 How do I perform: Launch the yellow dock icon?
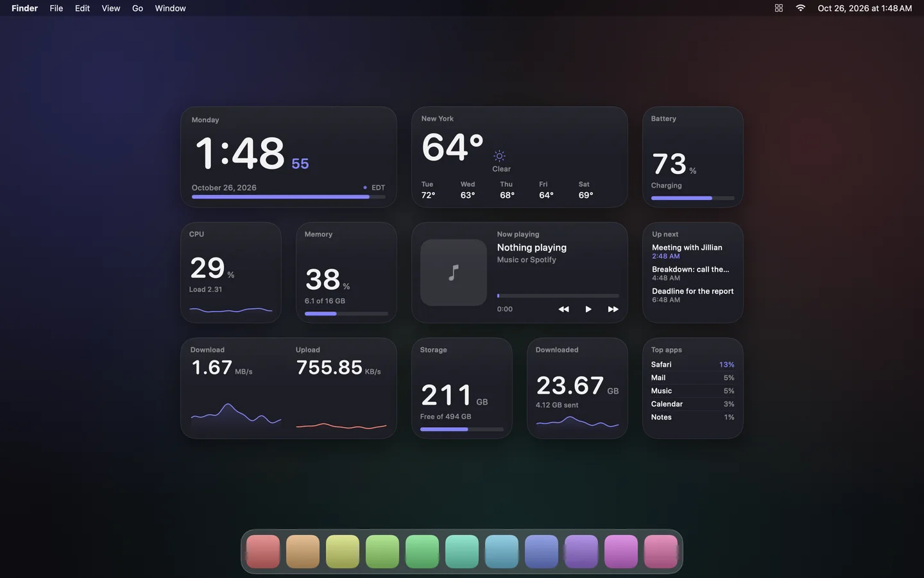pyautogui.click(x=343, y=552)
